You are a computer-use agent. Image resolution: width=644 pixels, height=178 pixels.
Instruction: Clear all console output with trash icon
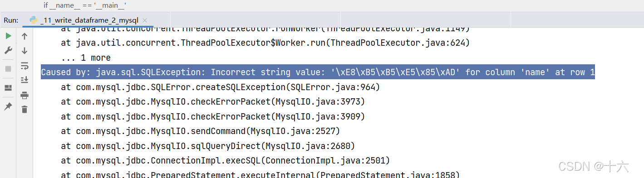point(25,109)
